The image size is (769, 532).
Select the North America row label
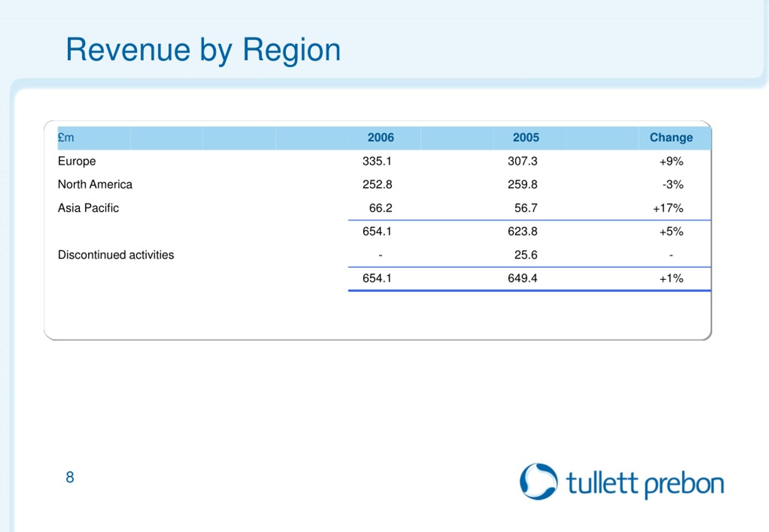tap(95, 184)
